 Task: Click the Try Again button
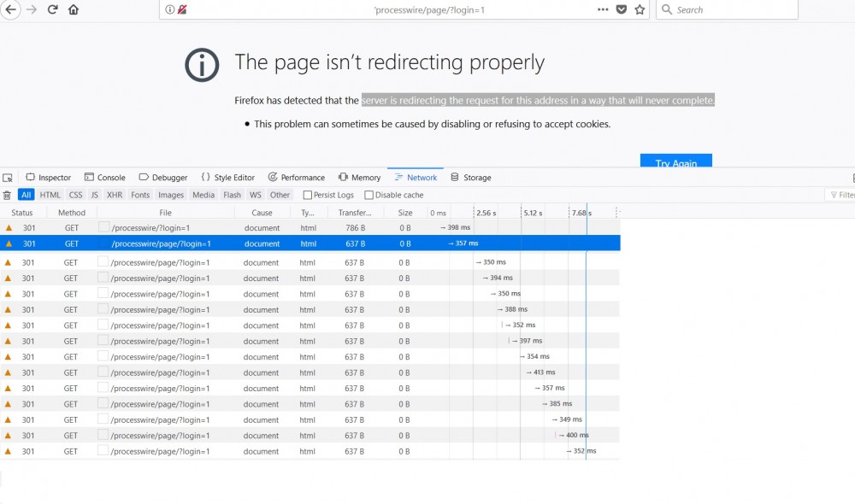click(x=675, y=161)
